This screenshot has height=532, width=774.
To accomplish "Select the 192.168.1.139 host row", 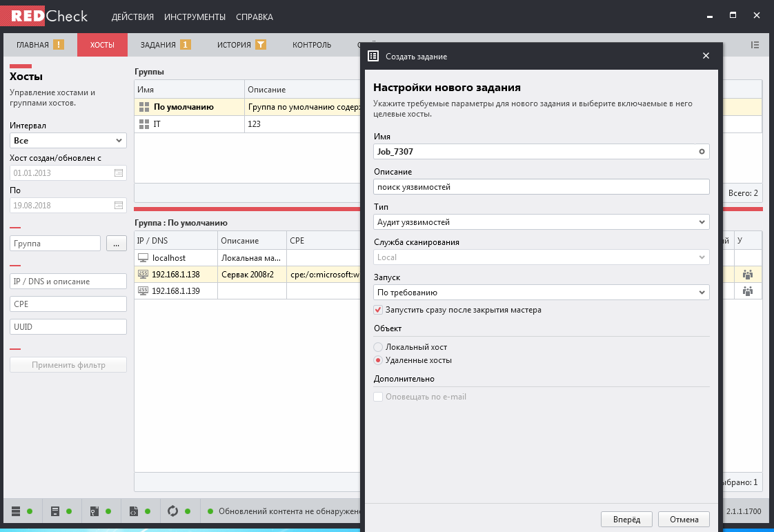I will click(248, 290).
